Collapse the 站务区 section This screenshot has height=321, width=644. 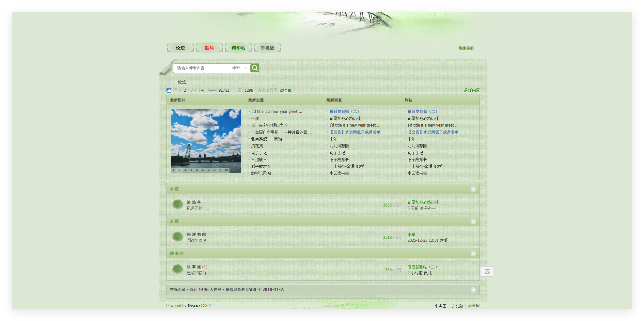474,253
